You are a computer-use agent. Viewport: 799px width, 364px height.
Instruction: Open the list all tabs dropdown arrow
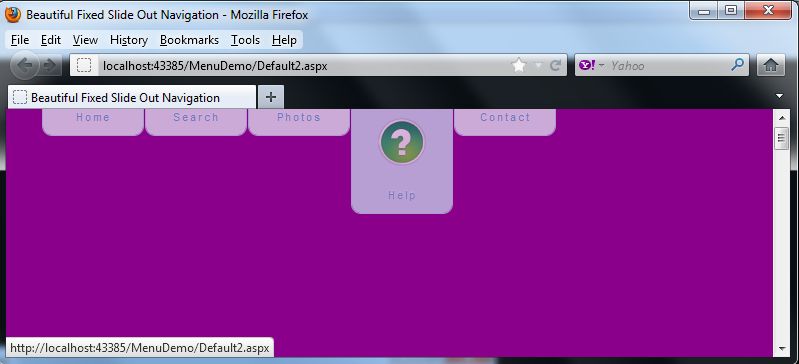(x=779, y=96)
